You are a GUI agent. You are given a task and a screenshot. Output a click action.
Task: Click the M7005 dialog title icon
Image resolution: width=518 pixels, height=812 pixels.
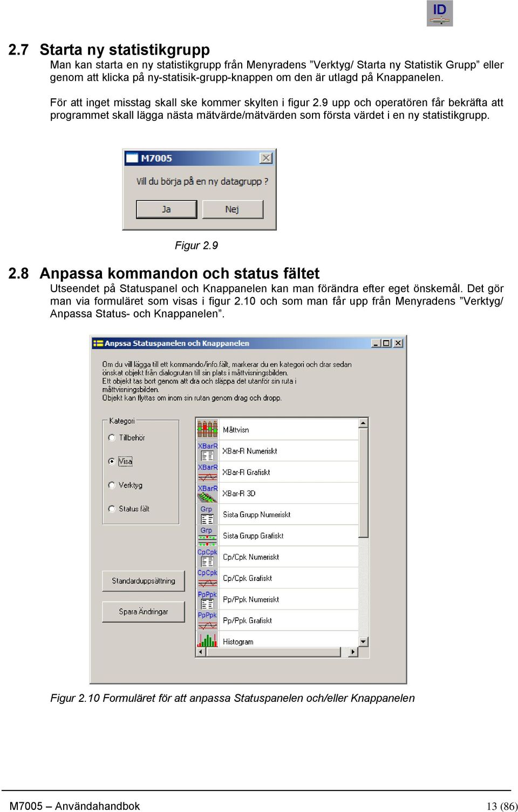pyautogui.click(x=132, y=158)
